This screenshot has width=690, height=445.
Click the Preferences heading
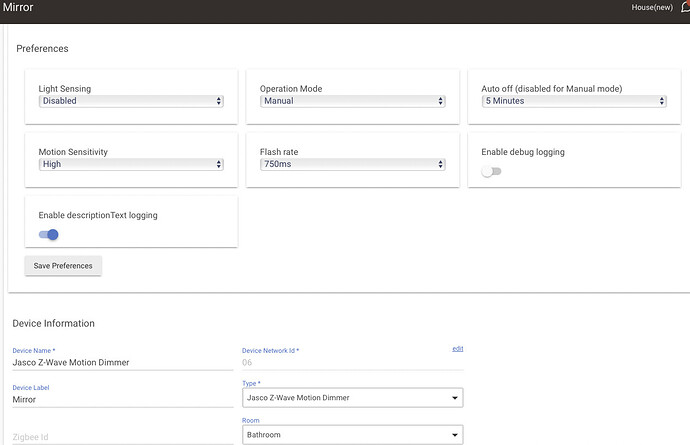click(x=42, y=48)
